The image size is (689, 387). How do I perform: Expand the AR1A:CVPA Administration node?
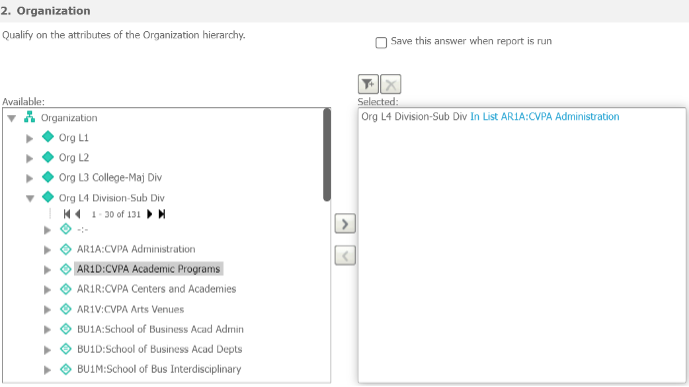[47, 250]
